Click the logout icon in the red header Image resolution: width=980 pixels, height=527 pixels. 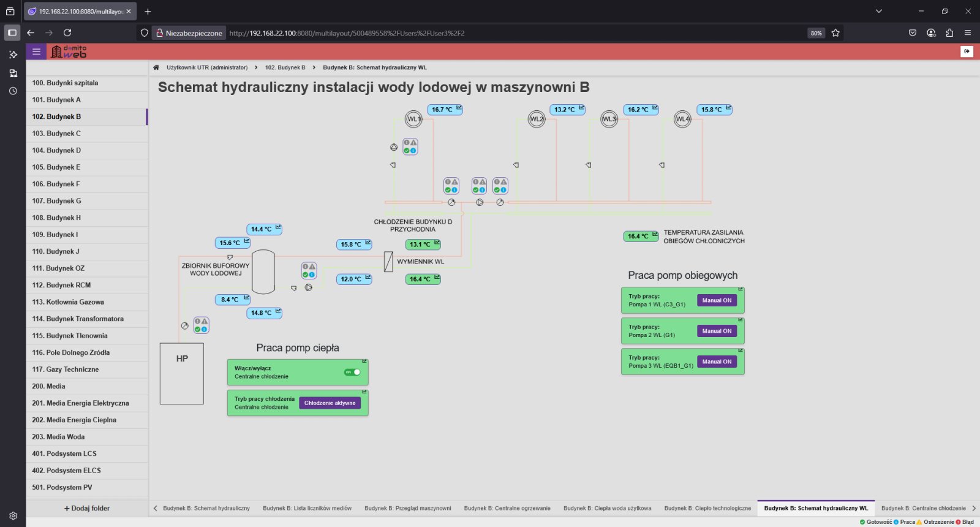click(x=967, y=51)
